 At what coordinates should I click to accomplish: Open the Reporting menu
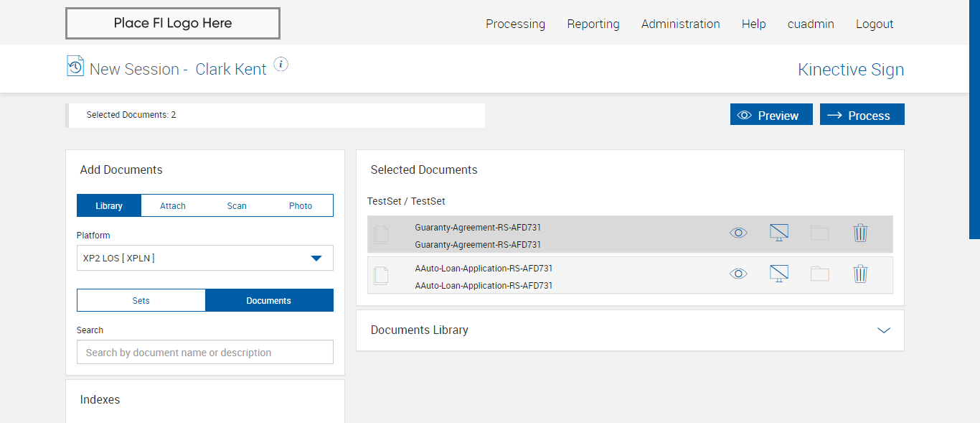tap(593, 24)
